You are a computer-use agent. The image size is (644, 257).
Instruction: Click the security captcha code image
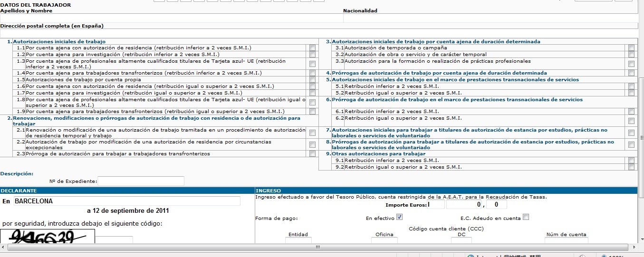pyautogui.click(x=48, y=236)
